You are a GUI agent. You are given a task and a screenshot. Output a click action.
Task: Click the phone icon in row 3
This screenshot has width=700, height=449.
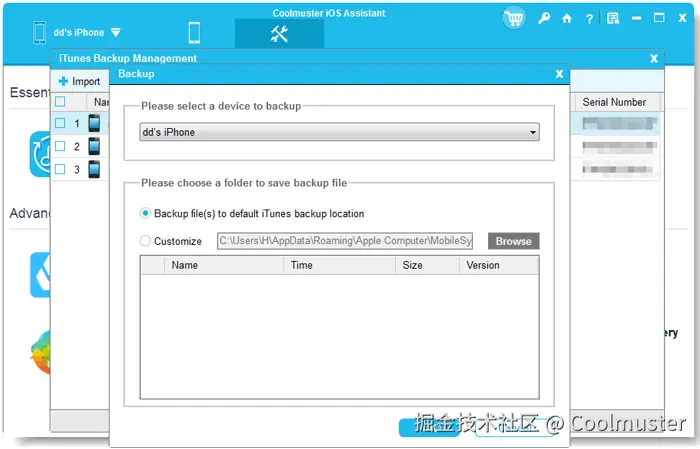click(x=94, y=169)
